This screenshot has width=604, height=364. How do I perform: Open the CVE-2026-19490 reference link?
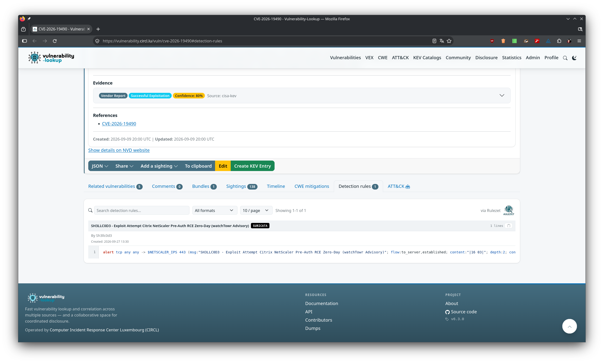pos(119,124)
